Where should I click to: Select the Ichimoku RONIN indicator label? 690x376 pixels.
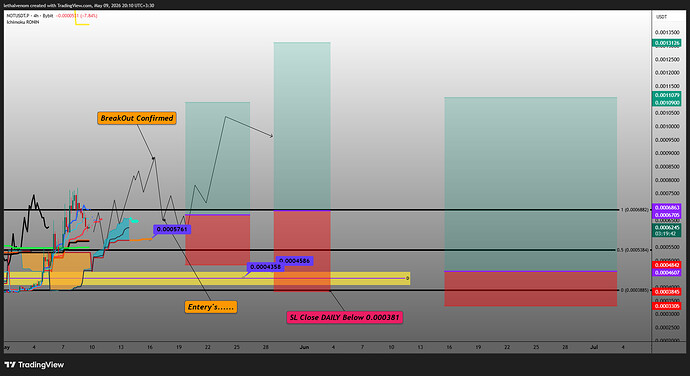[23, 22]
